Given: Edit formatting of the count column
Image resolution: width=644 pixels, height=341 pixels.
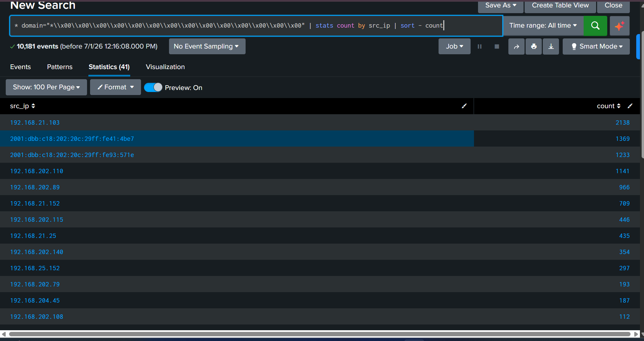Looking at the screenshot, I should pos(630,106).
